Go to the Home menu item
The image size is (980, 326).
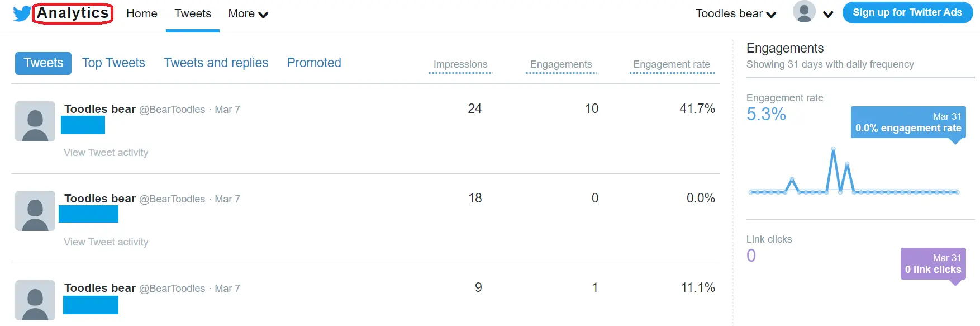[x=142, y=14]
